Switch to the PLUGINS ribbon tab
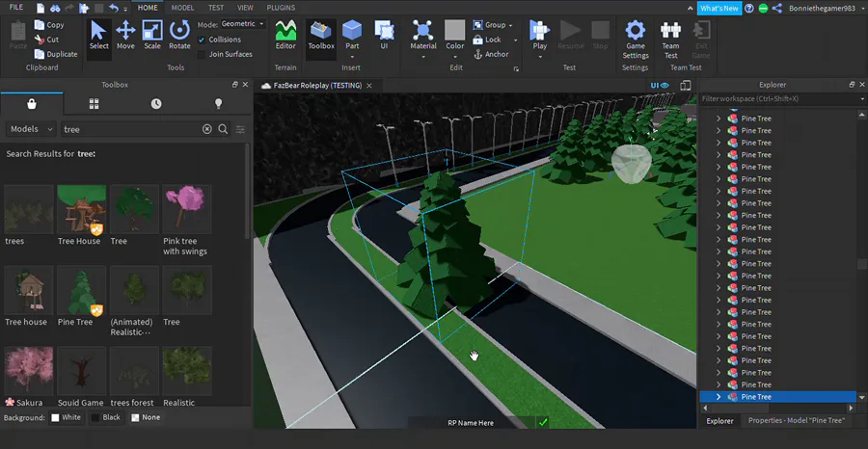The image size is (868, 449). coord(281,8)
